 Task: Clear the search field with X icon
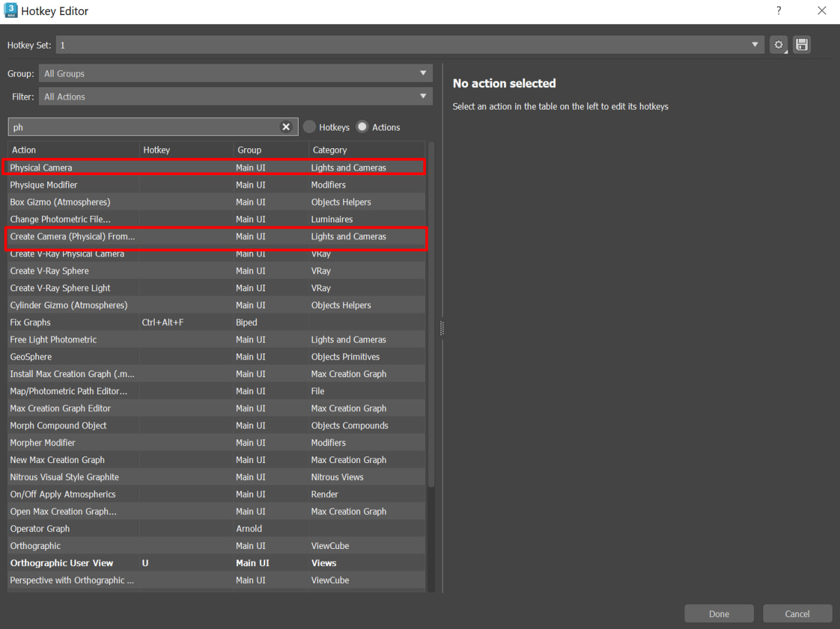pyautogui.click(x=286, y=127)
